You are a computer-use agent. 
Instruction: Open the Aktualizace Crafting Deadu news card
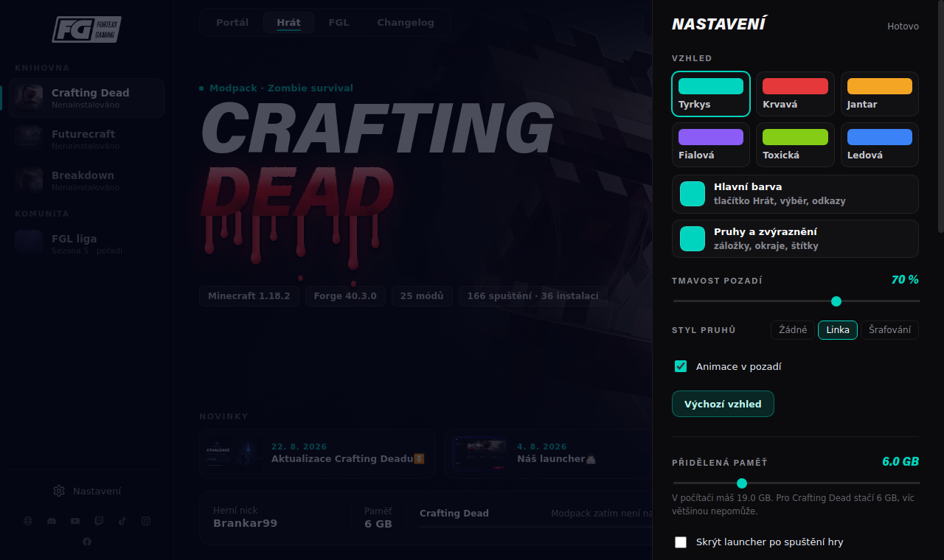tap(317, 454)
